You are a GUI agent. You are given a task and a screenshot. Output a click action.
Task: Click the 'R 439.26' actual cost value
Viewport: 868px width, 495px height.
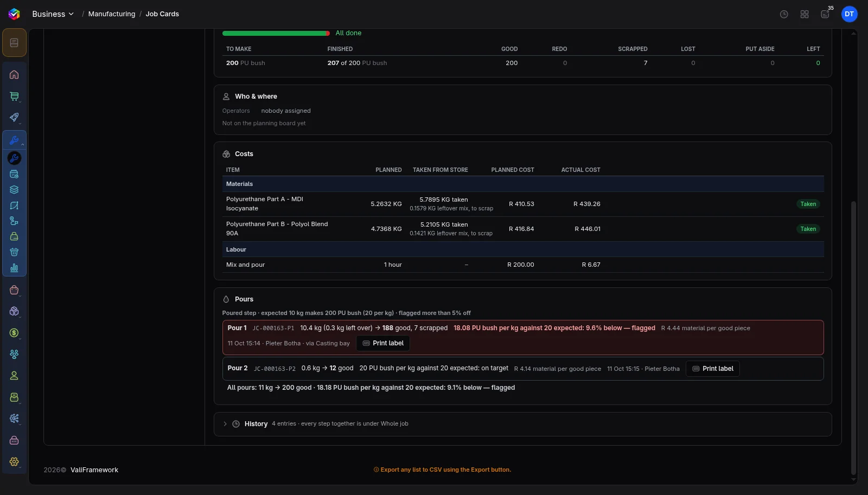[587, 204]
